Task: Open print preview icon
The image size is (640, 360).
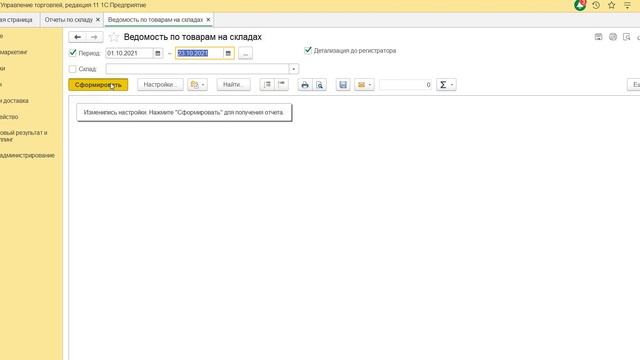Action: pyautogui.click(x=320, y=85)
